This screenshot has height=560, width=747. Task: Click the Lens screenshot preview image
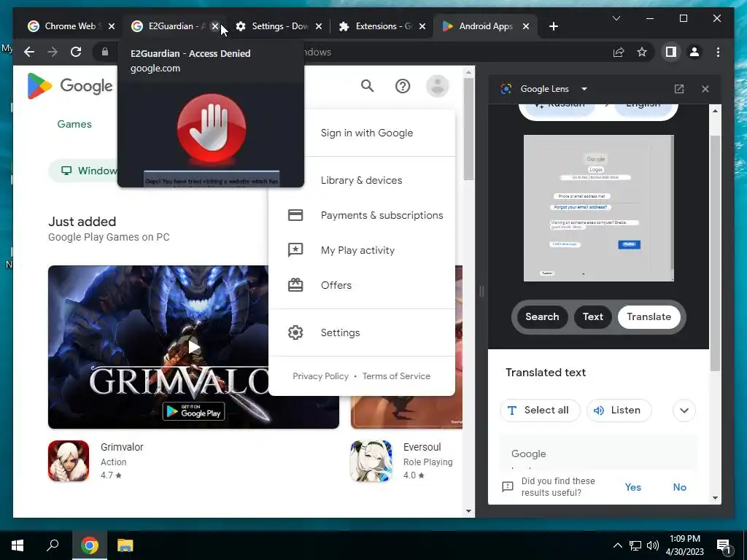[x=598, y=208]
